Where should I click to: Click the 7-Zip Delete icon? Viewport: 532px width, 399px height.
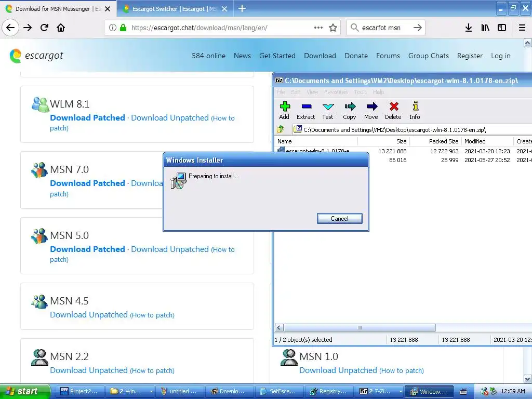click(394, 107)
